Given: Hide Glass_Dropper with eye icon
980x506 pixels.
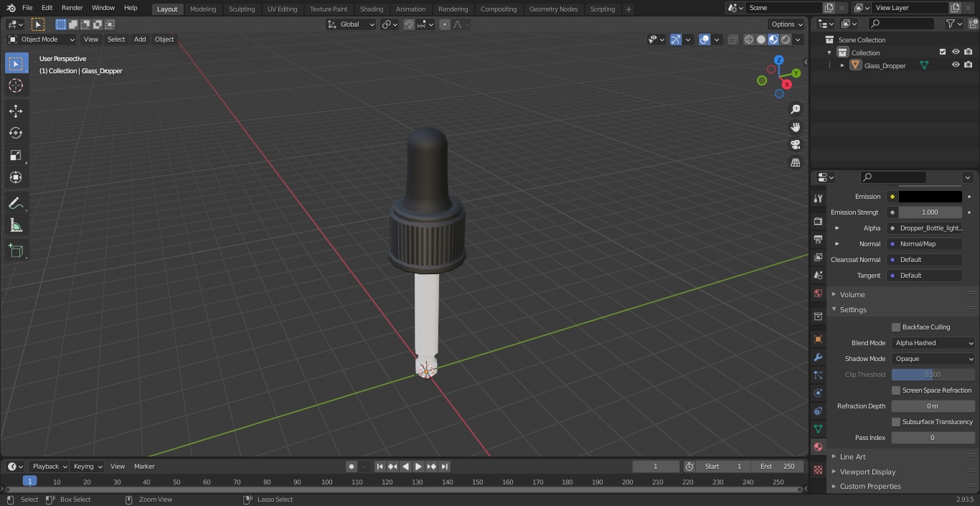Looking at the screenshot, I should coord(956,65).
